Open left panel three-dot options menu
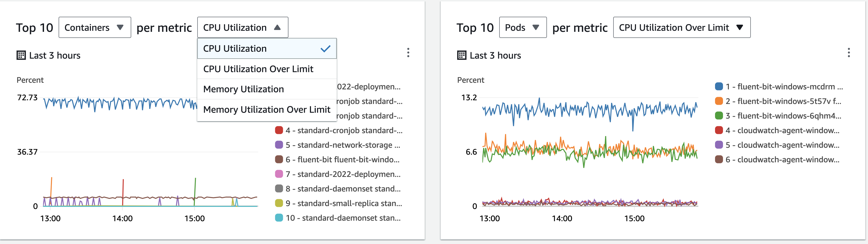The image size is (868, 244). [408, 53]
